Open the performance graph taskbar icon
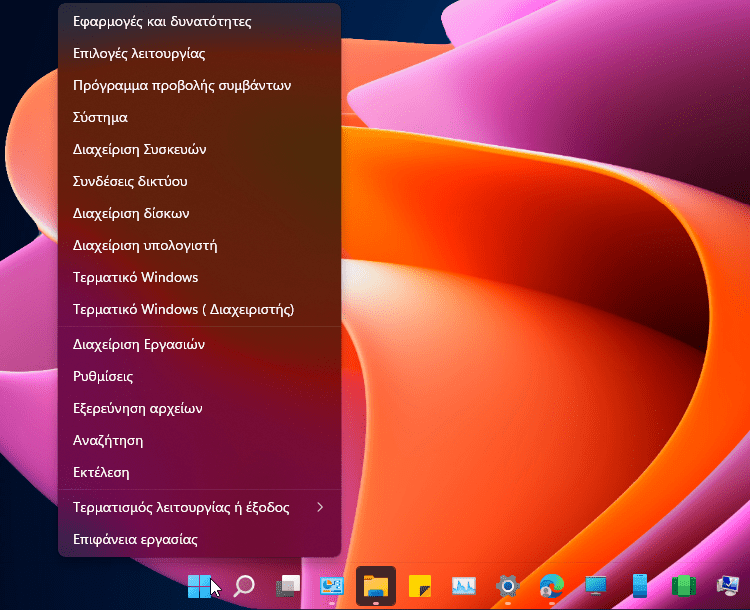The width and height of the screenshot is (750, 610). pos(464,586)
